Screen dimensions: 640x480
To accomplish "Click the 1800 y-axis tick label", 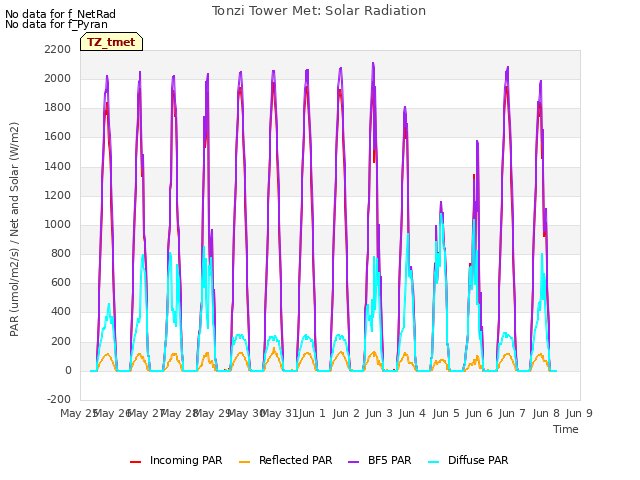I will coord(58,108).
